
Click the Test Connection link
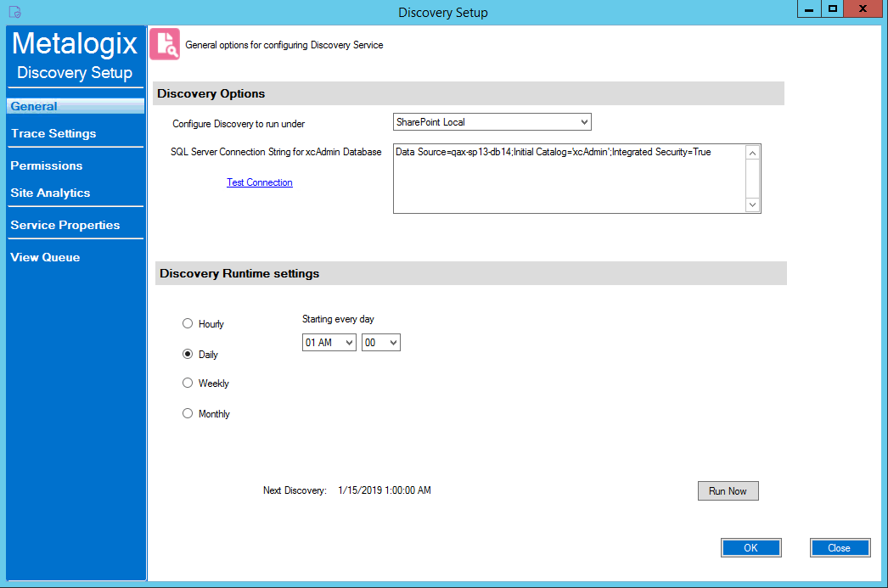(x=259, y=182)
